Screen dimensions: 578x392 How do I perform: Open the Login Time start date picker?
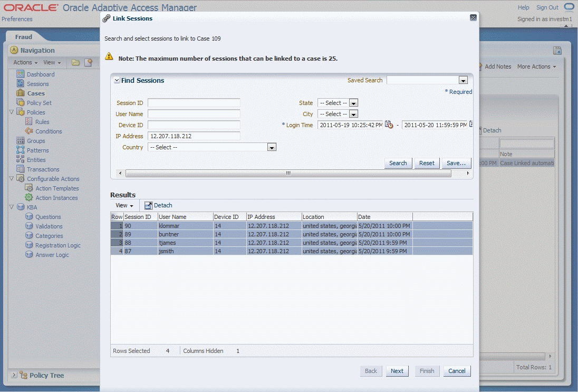click(x=389, y=125)
